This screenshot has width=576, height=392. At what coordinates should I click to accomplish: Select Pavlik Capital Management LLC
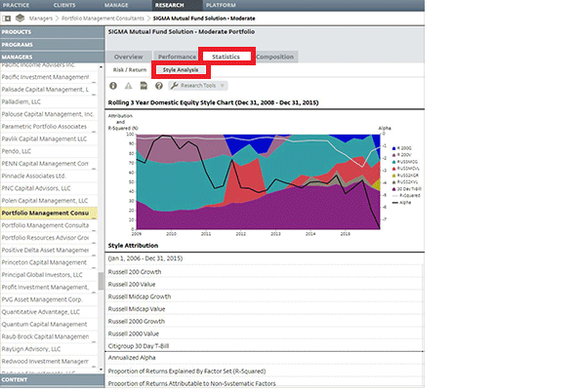point(49,139)
